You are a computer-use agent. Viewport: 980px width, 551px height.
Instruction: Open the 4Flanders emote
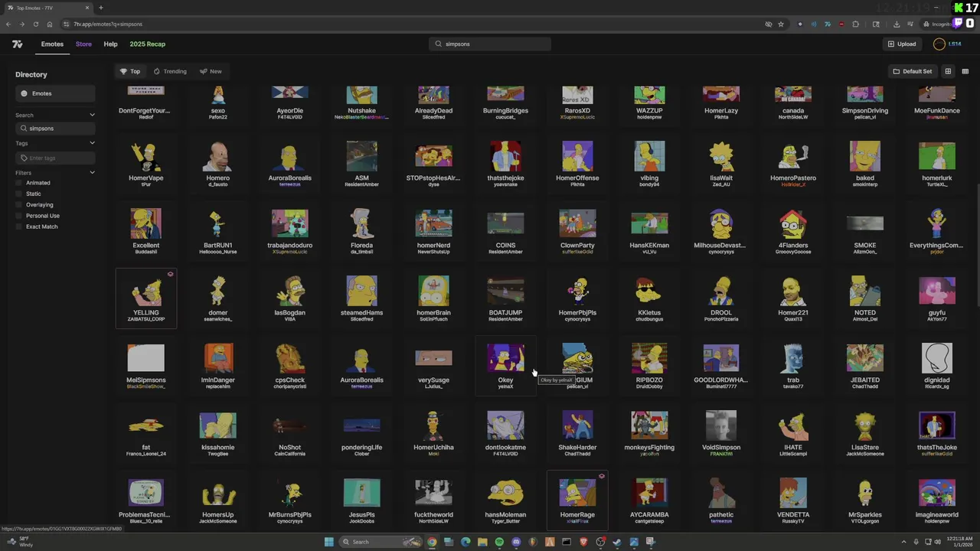793,230
